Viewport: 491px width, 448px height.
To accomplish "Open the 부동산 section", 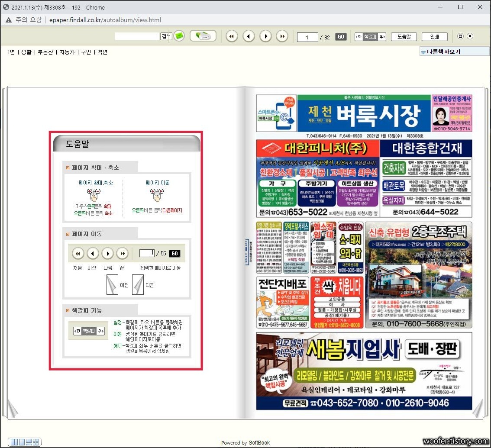I will click(45, 52).
